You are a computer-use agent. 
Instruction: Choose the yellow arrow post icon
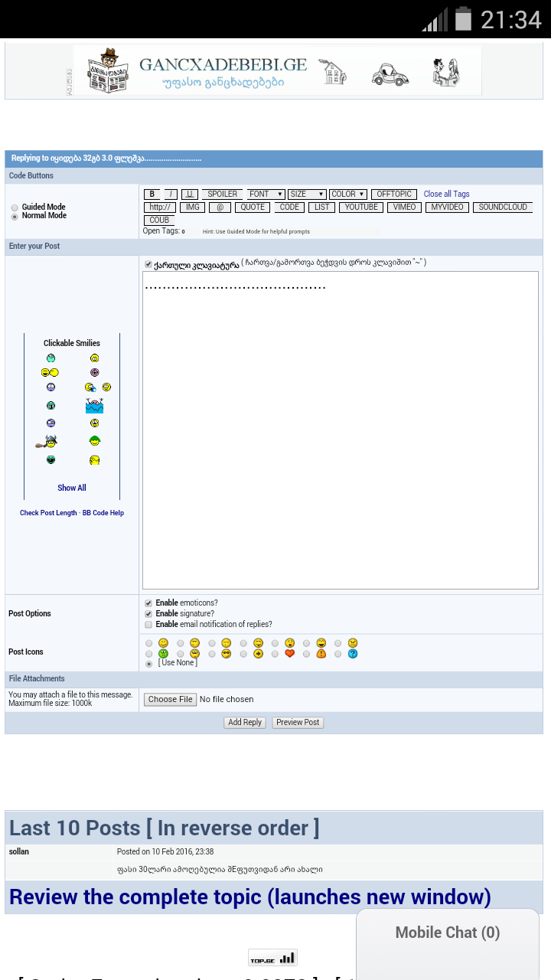click(x=259, y=654)
